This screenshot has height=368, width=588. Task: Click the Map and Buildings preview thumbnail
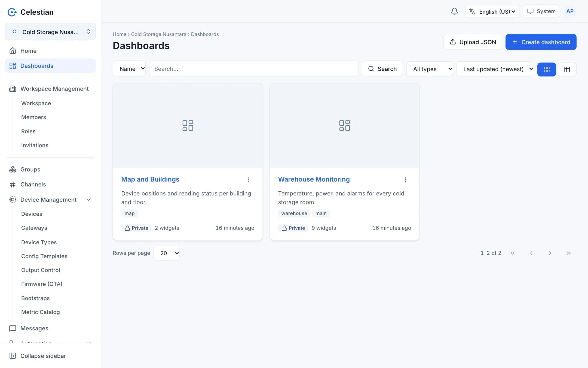pyautogui.click(x=188, y=126)
